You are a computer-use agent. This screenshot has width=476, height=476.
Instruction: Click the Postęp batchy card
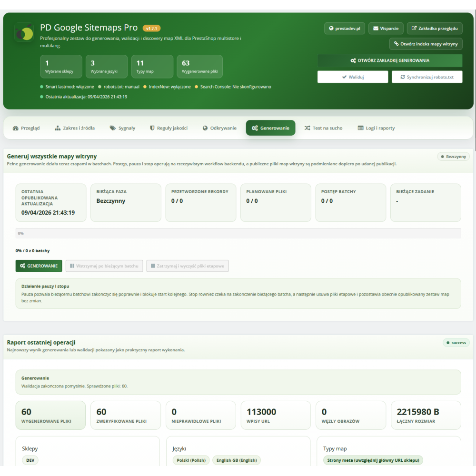tap(351, 202)
